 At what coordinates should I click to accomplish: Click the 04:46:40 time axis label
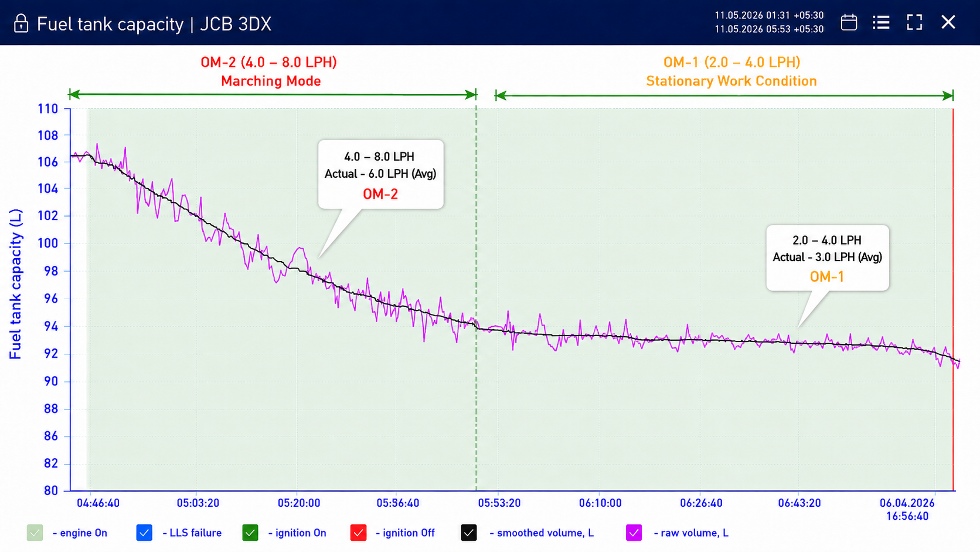click(98, 503)
